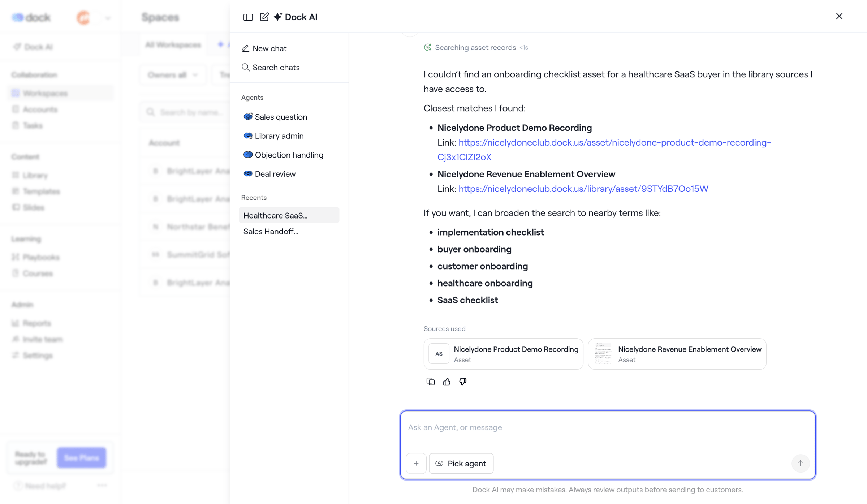This screenshot has height=504, width=867.
Task: Go to Accounts in the sidebar
Action: [x=60, y=109]
